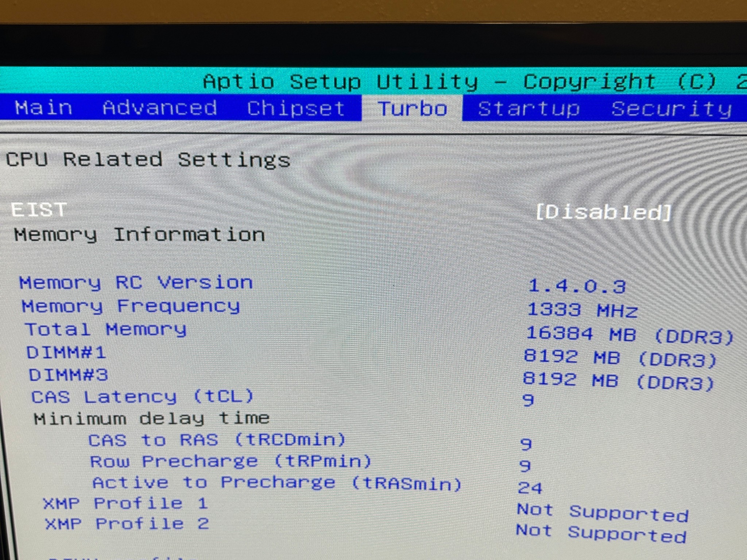This screenshot has height=560, width=747.
Task: Click the tRCDmin value 9
Action: pyautogui.click(x=526, y=444)
